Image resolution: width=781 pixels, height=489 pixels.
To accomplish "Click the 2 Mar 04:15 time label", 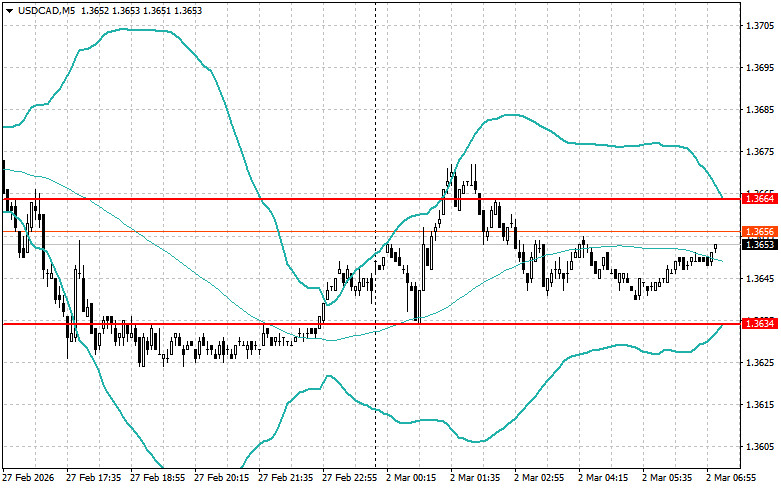I will coord(603,478).
